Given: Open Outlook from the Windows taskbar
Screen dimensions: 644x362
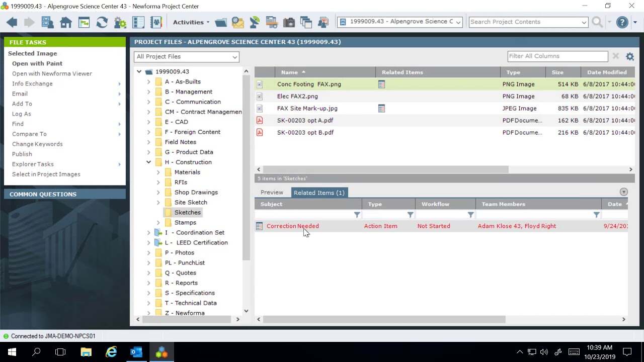Looking at the screenshot, I should coord(136,352).
